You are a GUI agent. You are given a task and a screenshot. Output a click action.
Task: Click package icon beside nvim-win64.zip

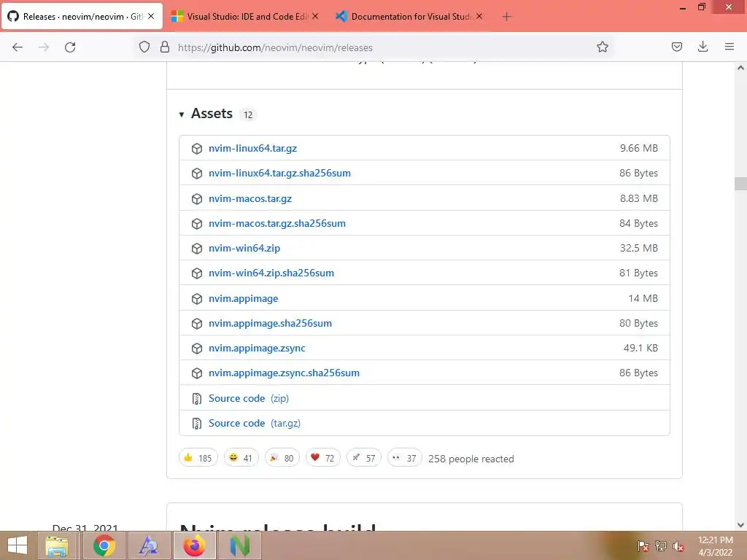pos(197,249)
